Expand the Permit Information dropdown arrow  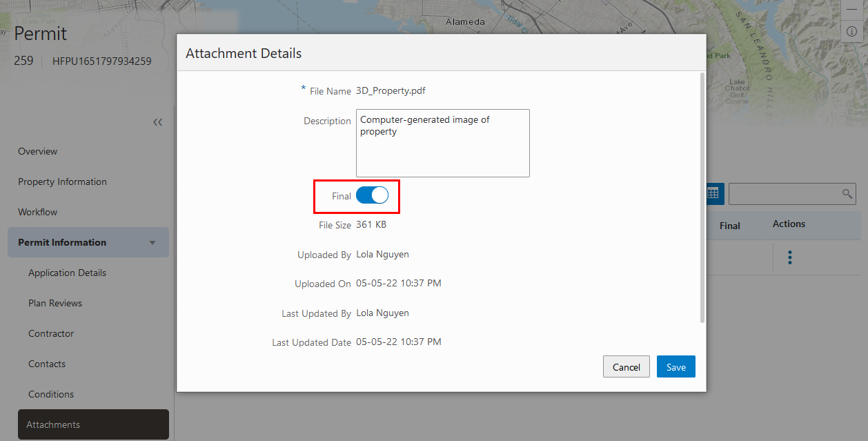[152, 243]
